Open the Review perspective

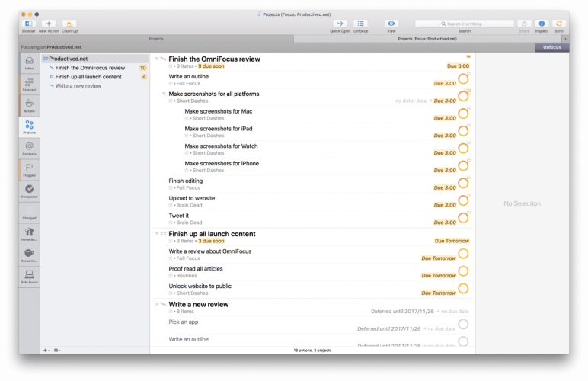pyautogui.click(x=29, y=106)
